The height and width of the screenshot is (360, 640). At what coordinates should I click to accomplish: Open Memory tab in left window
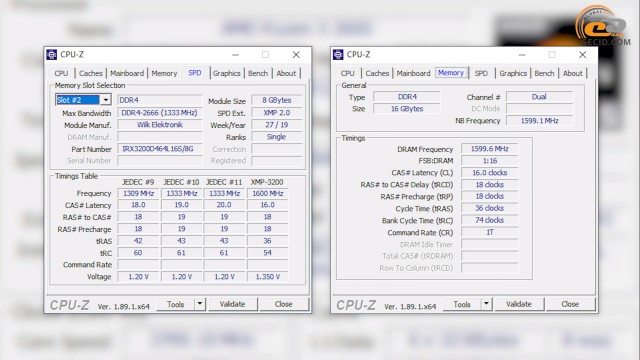coord(164,73)
